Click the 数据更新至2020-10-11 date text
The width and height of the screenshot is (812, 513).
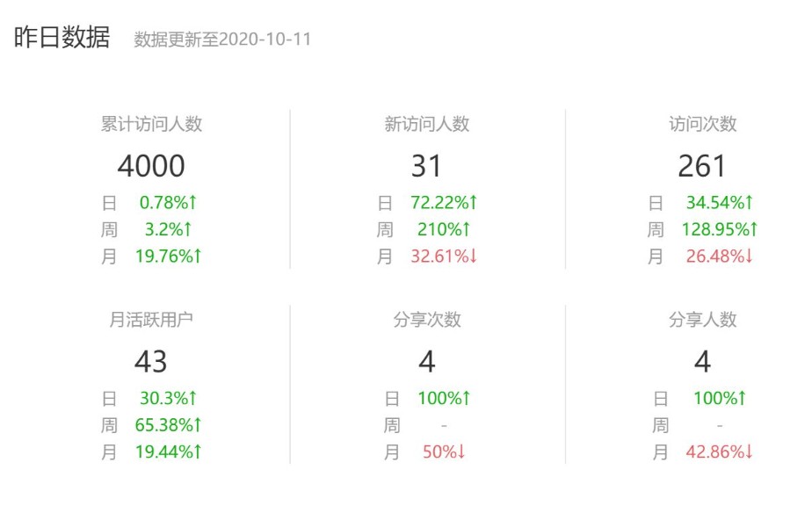tap(222, 40)
